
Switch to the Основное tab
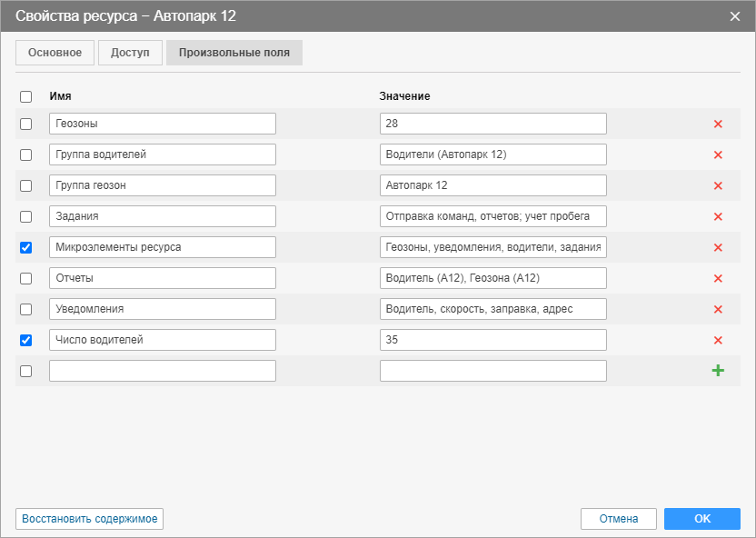tap(55, 53)
